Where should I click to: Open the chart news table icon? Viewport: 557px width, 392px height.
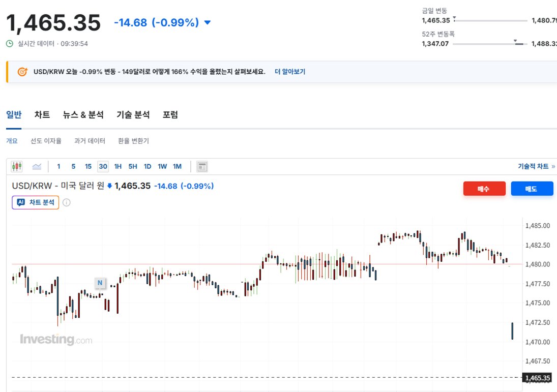pos(202,167)
